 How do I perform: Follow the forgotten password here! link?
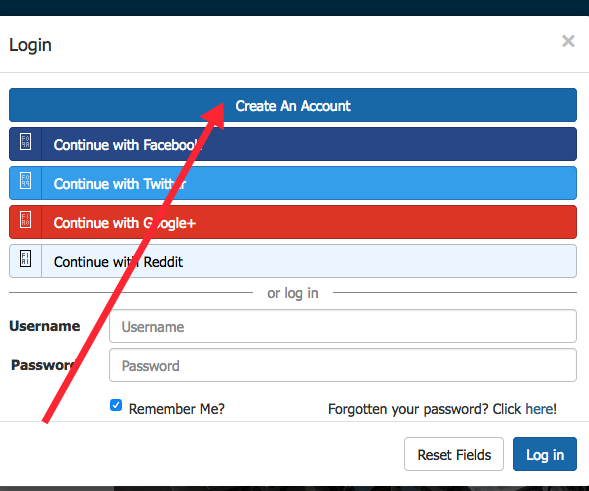pyautogui.click(x=541, y=409)
